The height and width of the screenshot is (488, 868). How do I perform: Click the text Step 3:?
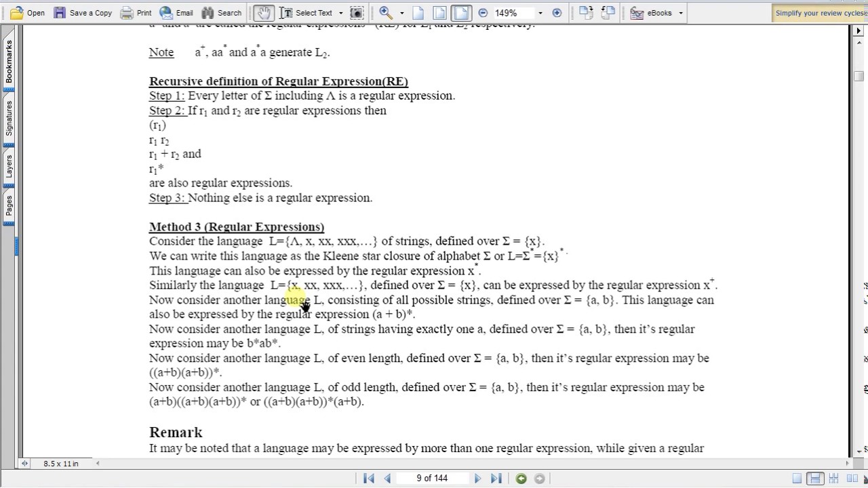[167, 199]
